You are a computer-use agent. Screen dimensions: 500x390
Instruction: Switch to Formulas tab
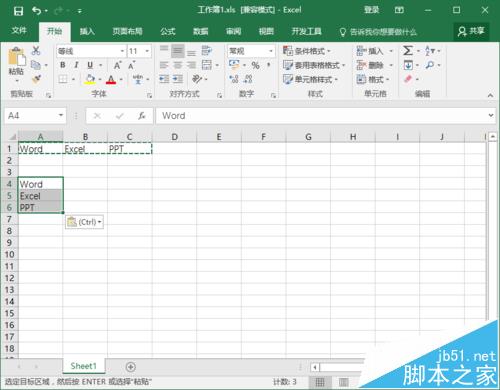[x=168, y=31]
